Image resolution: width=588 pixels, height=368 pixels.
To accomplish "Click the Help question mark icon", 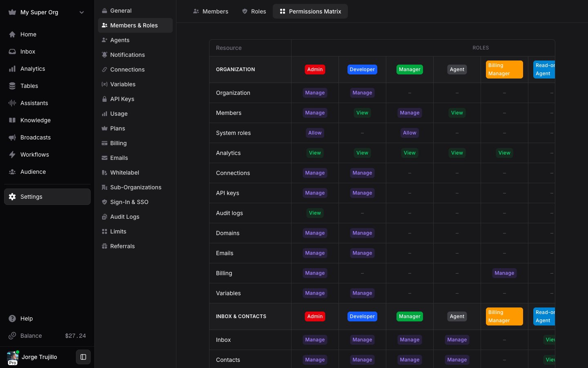I will [x=12, y=319].
